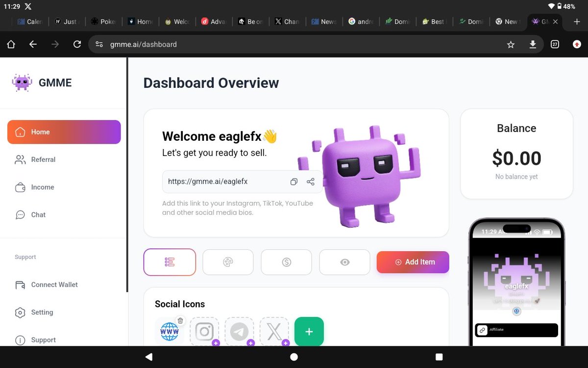Click the browser download icon
The width and height of the screenshot is (588, 368).
point(533,45)
